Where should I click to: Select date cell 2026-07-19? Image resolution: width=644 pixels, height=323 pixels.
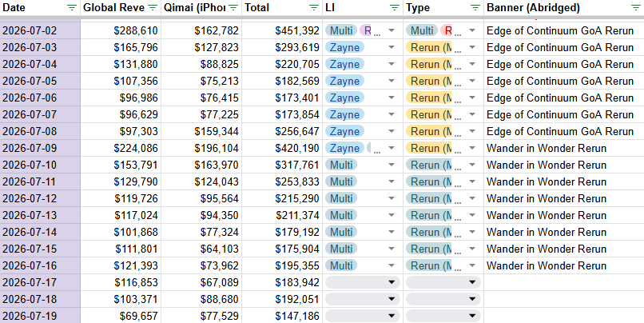(40, 316)
